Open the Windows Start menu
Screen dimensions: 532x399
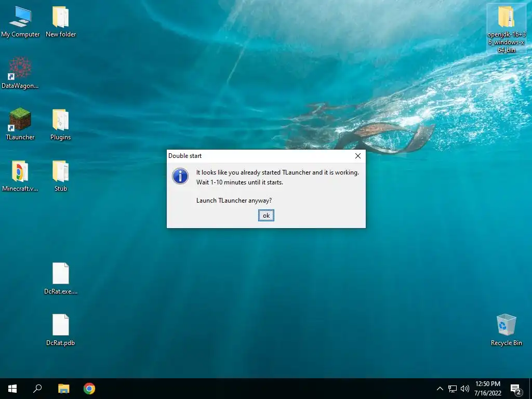pyautogui.click(x=12, y=389)
